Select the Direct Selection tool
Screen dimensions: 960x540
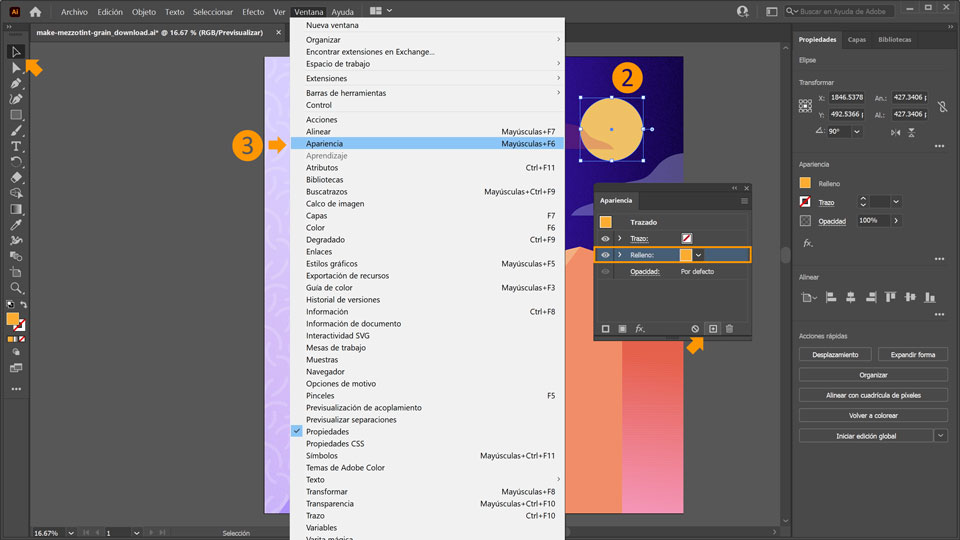16,68
